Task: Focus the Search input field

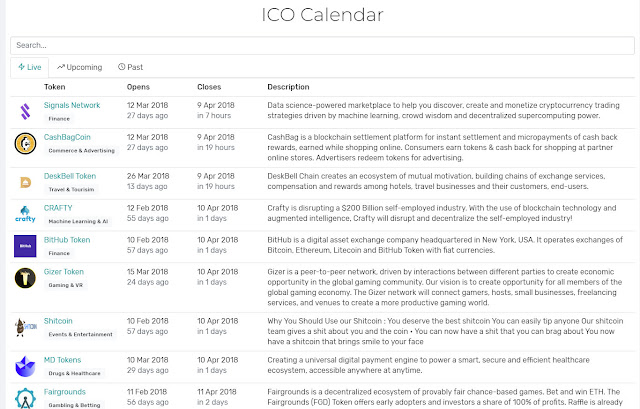Action: coord(320,45)
